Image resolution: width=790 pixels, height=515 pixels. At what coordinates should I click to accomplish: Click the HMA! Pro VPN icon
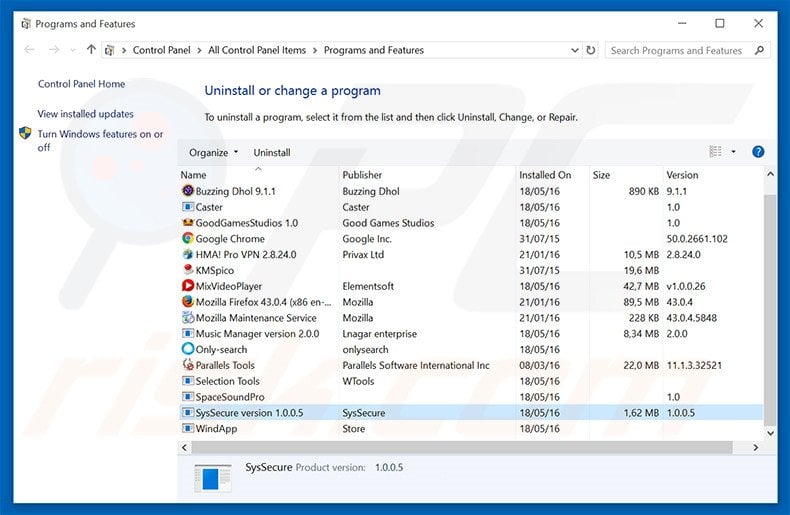point(188,254)
